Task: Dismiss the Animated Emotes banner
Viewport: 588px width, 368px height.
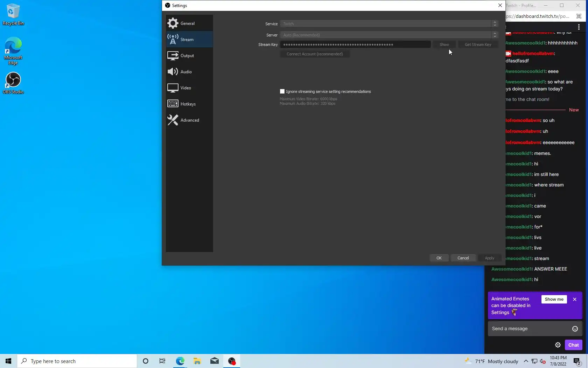Action: click(x=575, y=299)
